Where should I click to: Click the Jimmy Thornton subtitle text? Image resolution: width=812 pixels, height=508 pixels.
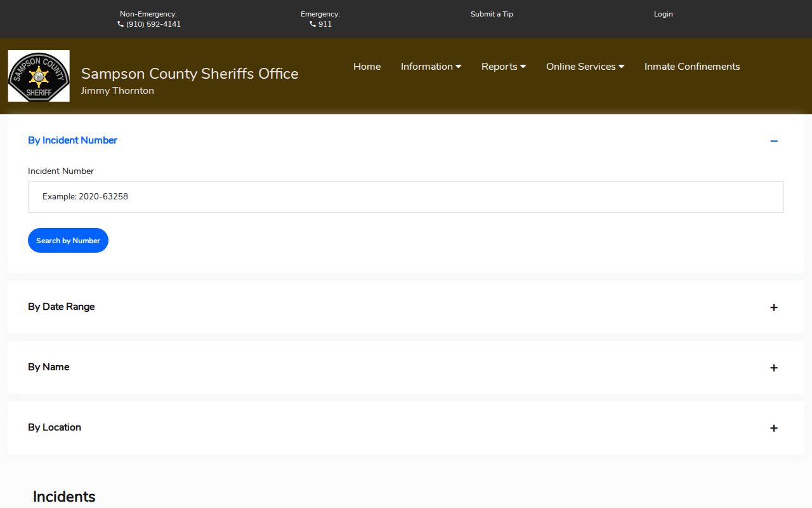(x=117, y=91)
